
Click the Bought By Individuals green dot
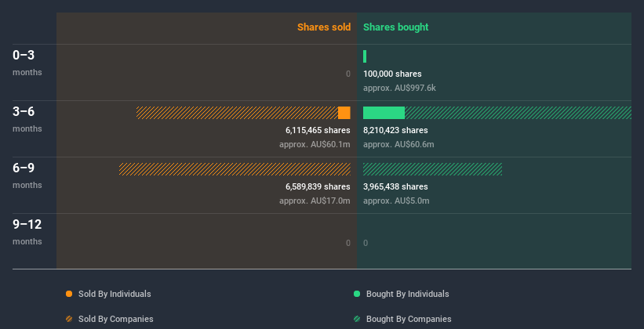coord(357,294)
